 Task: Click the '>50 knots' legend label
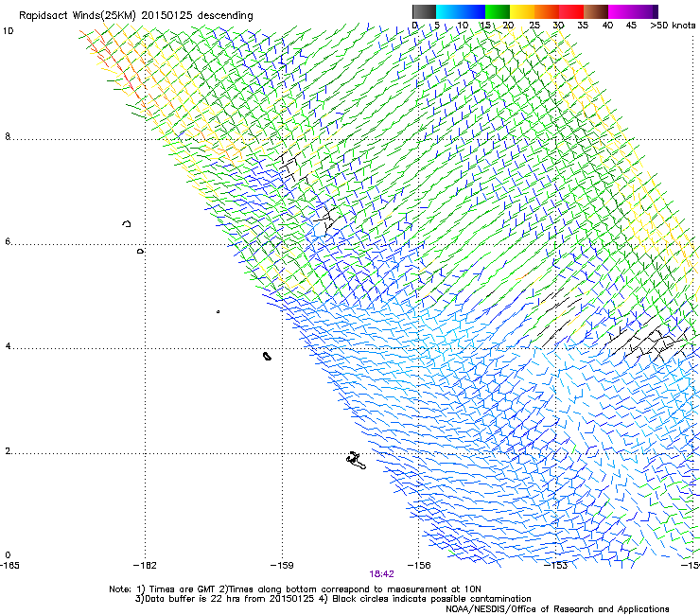point(673,25)
